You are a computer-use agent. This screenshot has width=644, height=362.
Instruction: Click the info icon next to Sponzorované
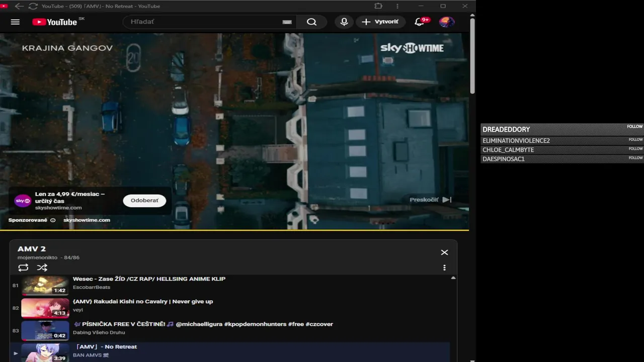coord(53,220)
